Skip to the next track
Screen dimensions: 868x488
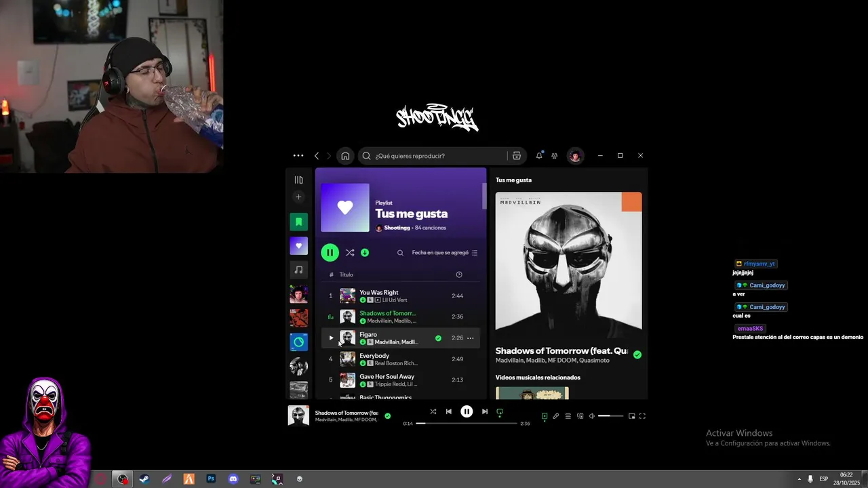point(485,411)
